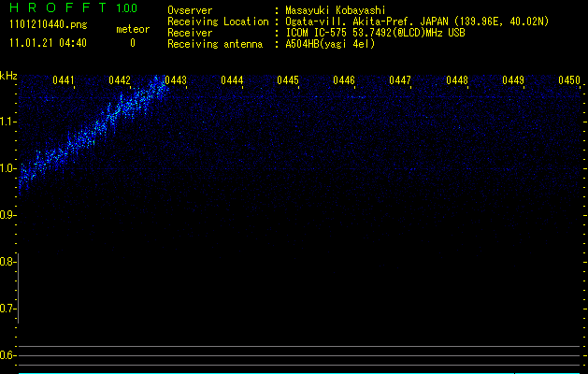Screen dimensions: 588x374
Task: Click the 0449 time marker
Action: click(x=513, y=80)
